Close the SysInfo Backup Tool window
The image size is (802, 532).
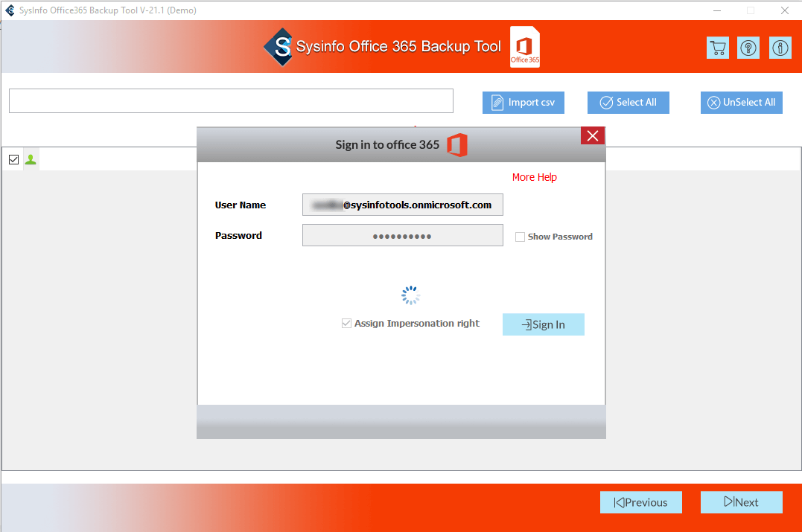point(785,10)
